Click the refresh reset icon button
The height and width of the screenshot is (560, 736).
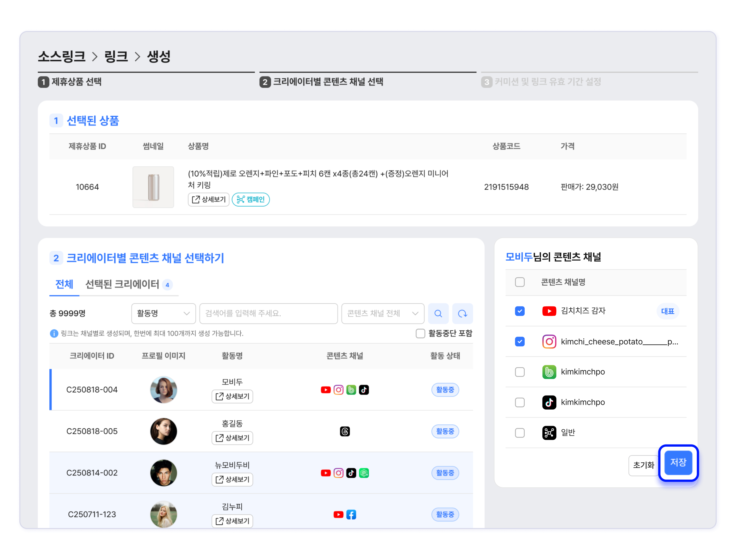click(462, 313)
